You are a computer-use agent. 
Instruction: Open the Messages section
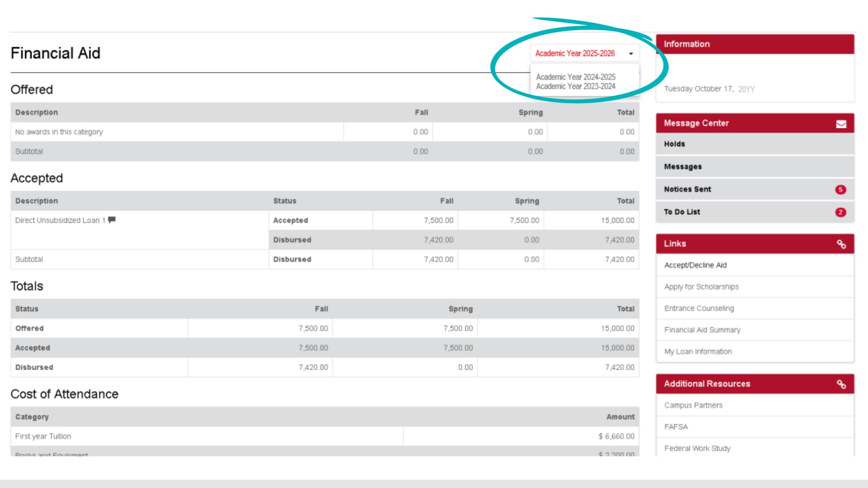683,166
